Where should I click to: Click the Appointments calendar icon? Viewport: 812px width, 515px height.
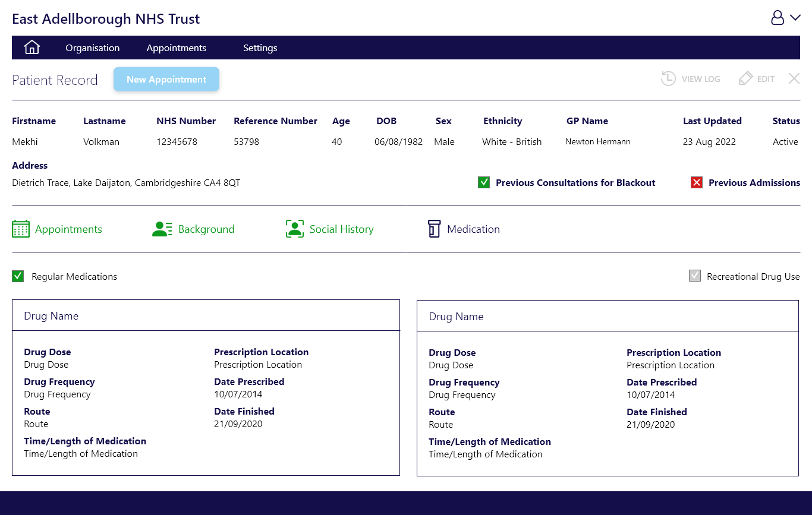pyautogui.click(x=21, y=229)
